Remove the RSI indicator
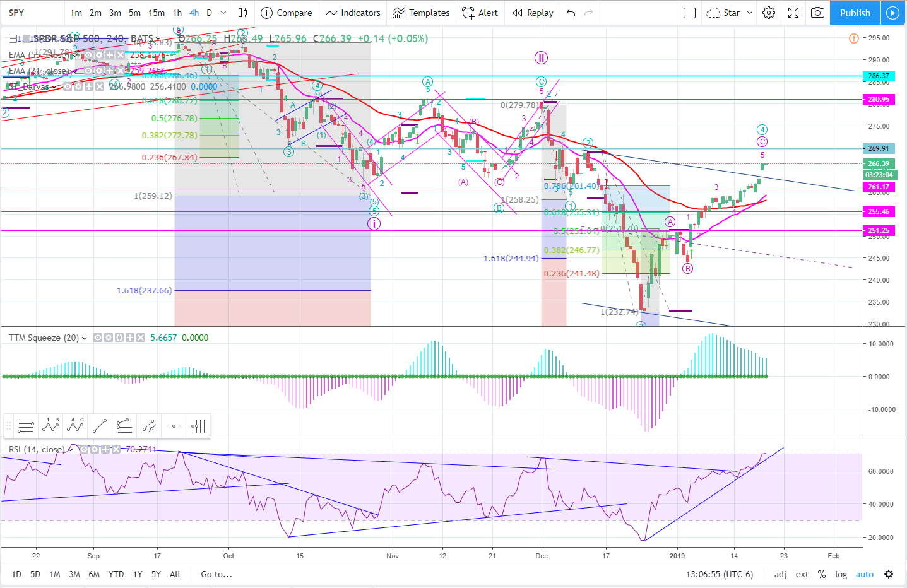Screen dimensions: 907x588 click(116, 449)
